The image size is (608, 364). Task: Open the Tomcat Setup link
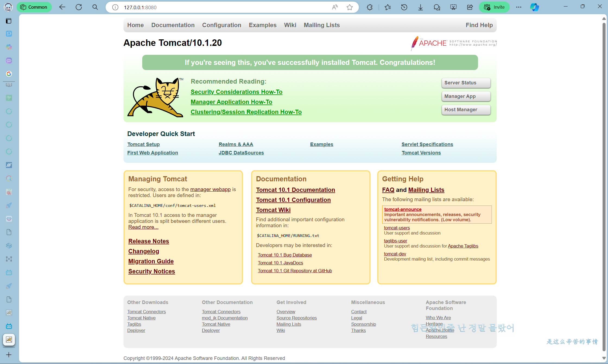pyautogui.click(x=143, y=144)
